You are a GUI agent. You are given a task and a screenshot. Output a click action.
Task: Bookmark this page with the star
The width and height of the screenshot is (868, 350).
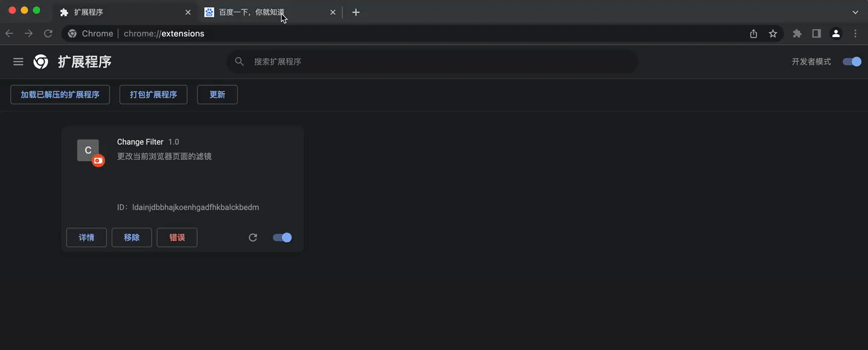pyautogui.click(x=773, y=34)
